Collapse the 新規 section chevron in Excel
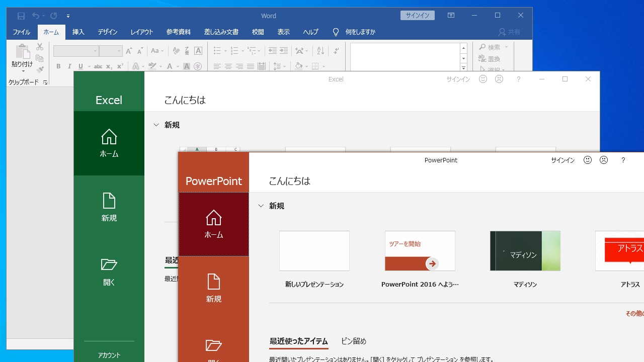Screen dimensions: 644x362 [x=156, y=125]
